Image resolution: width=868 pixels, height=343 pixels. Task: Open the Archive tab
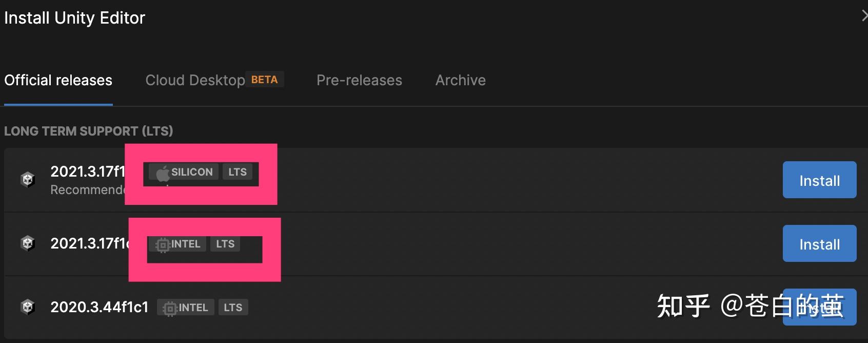460,80
